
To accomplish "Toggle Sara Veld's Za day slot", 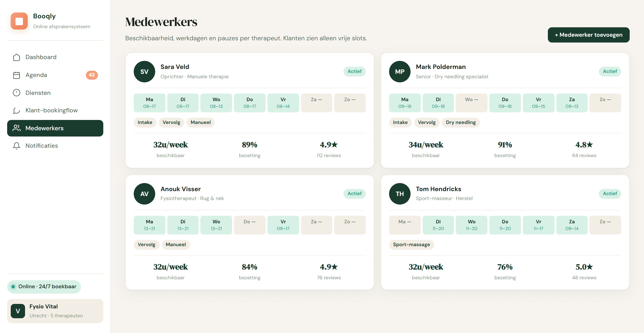I will [x=316, y=103].
